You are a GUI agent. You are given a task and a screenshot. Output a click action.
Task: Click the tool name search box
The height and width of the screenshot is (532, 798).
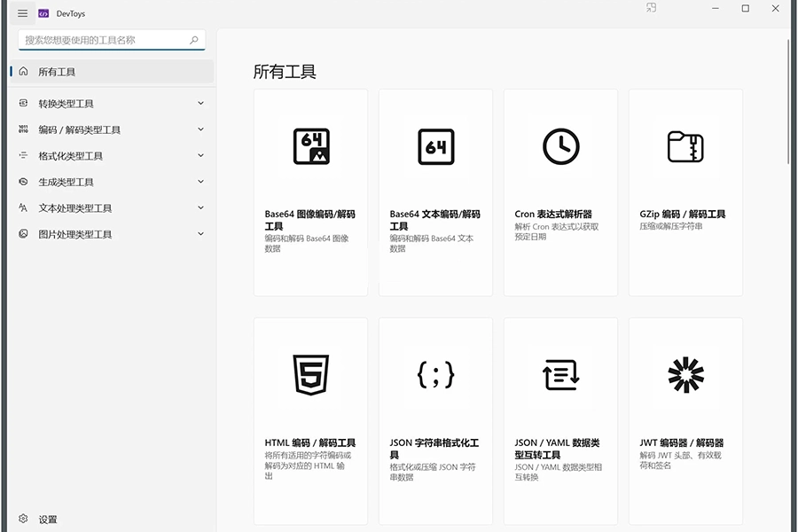tap(102, 40)
